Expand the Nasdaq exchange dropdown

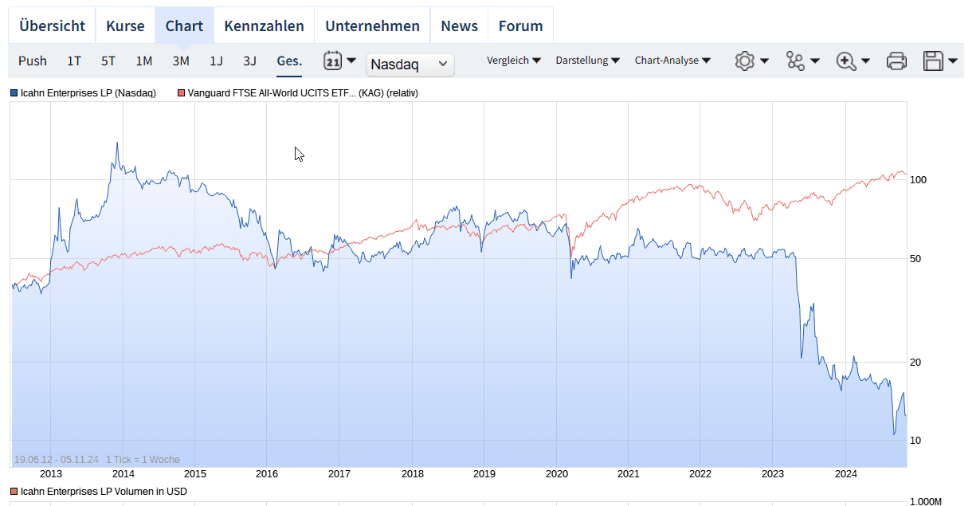click(410, 64)
